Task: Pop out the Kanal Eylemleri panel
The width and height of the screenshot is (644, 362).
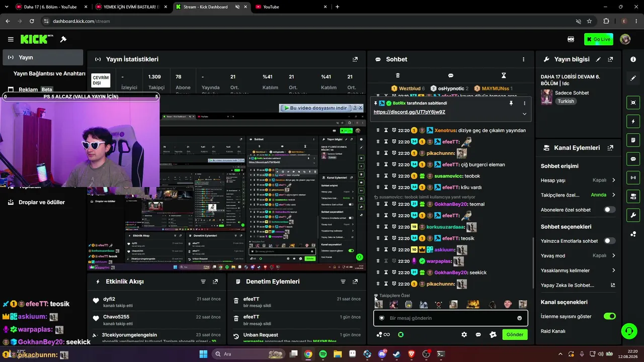Action: coord(610,148)
